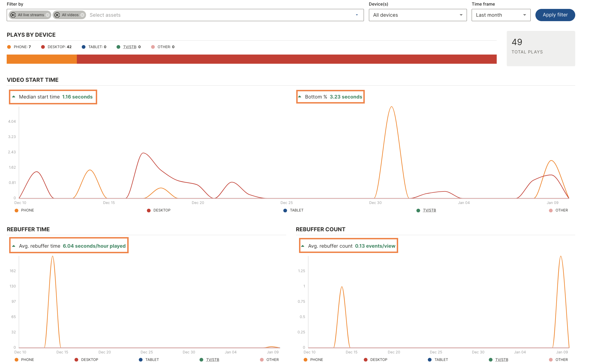Click the DESKTOP: 42 legend item
The image size is (595, 364).
click(x=56, y=47)
